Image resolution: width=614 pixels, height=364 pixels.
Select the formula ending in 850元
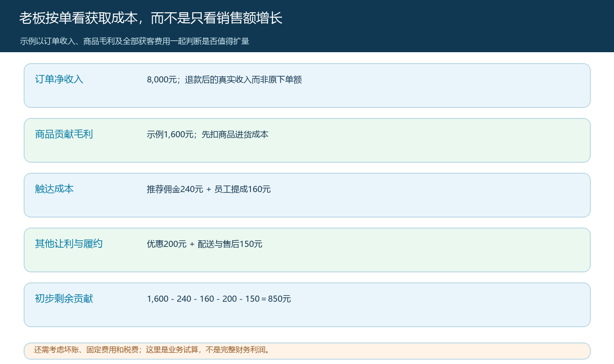219,299
